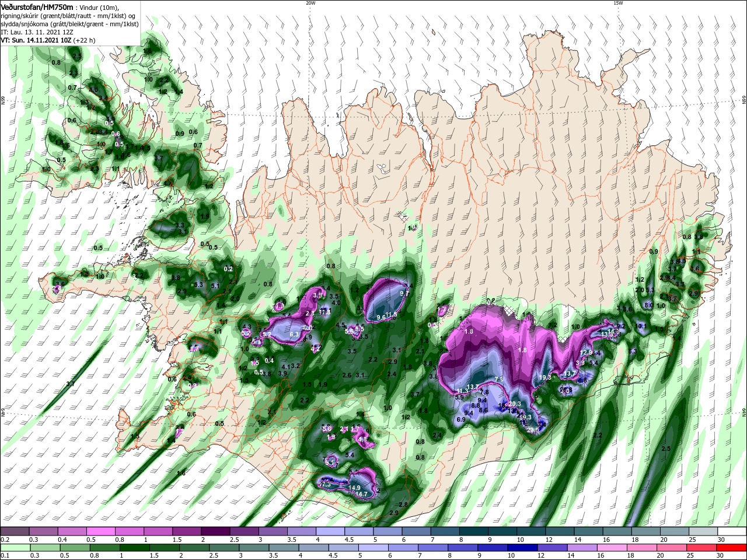This screenshot has width=747, height=560.
Task: Pick lower legend swatch between 5 and 6
Action: (x=373, y=548)
